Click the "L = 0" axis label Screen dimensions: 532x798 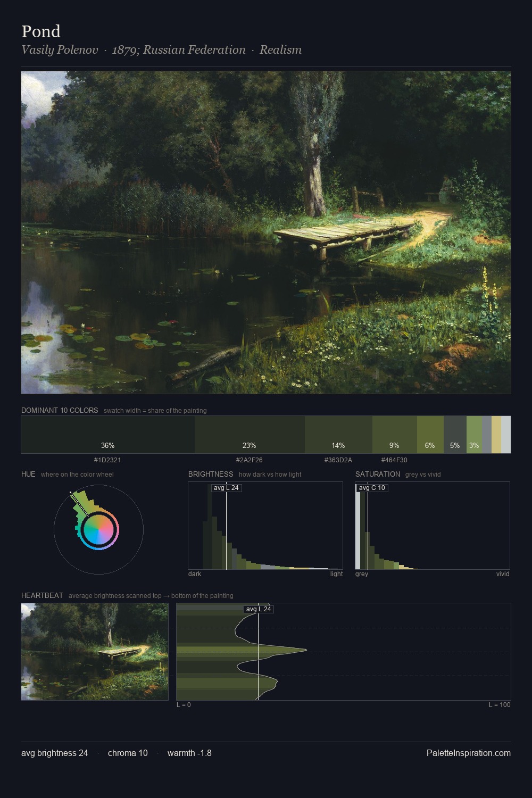184,705
